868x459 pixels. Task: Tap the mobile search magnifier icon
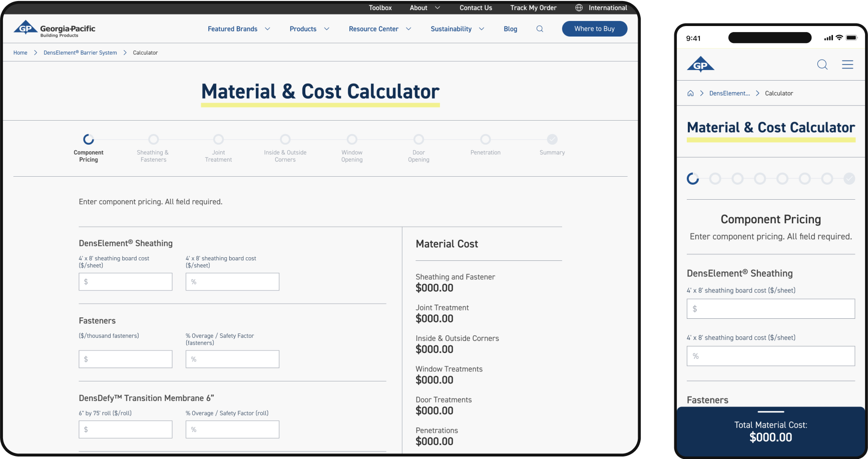(822, 65)
